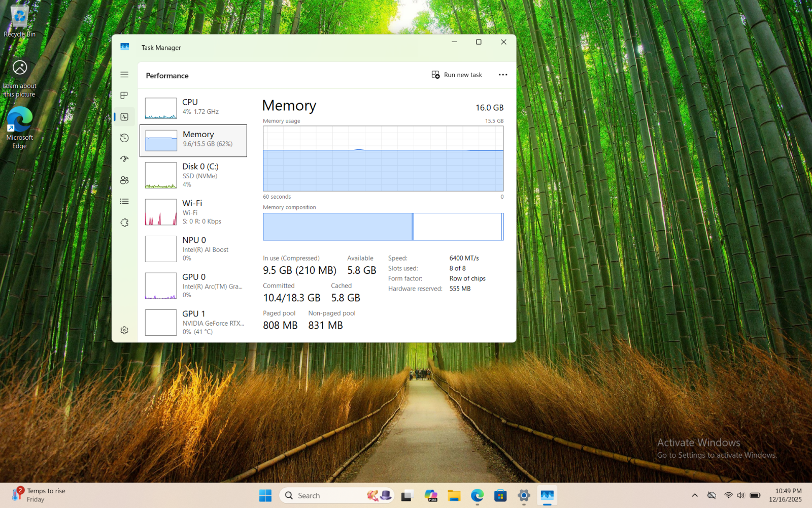Screen dimensions: 812x508
Task: Open File Explorer from the taskbar
Action: [454, 495]
